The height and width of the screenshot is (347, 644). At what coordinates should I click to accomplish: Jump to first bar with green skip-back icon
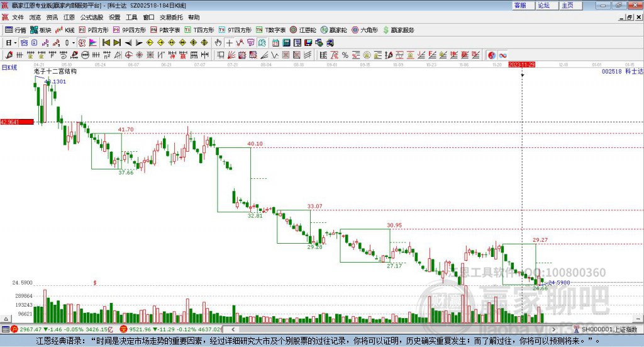pyautogui.click(x=106, y=43)
